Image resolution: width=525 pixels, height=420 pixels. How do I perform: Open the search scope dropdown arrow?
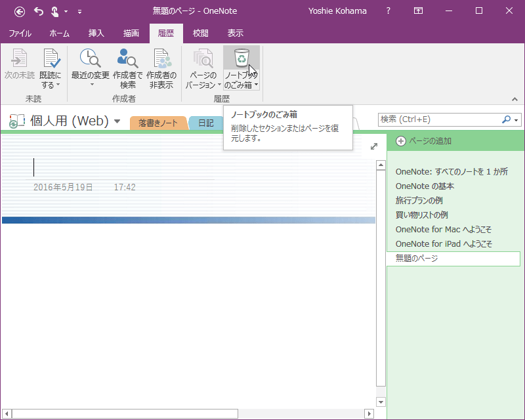(517, 120)
